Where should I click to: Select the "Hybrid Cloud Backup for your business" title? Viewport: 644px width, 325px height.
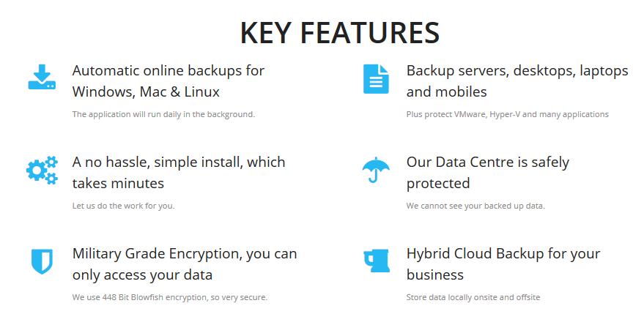click(x=503, y=264)
